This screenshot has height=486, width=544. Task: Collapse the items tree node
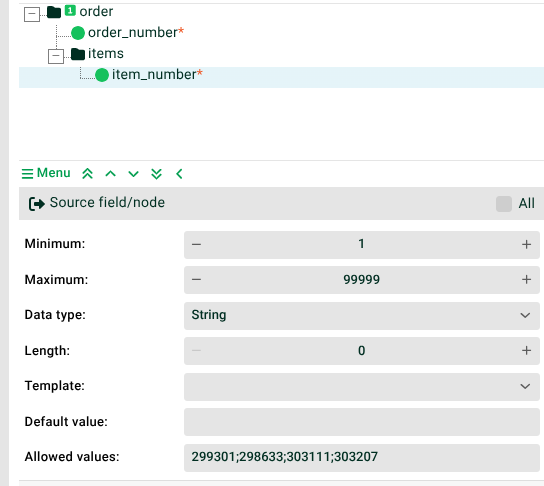[56, 56]
